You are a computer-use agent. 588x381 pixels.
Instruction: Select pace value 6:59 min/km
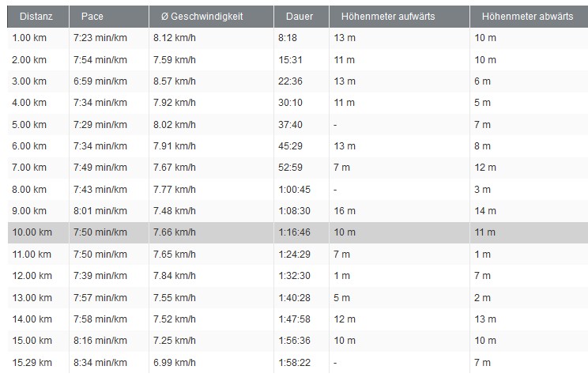click(100, 81)
